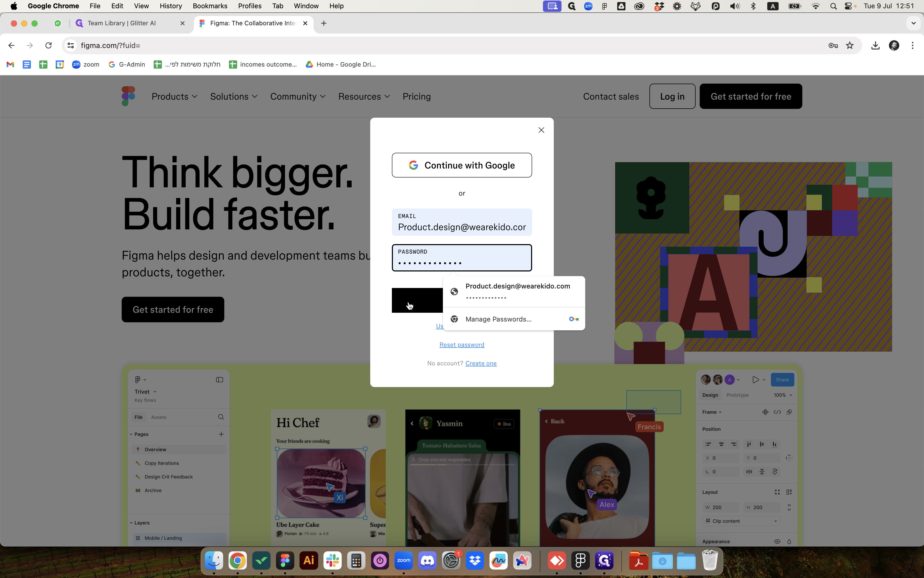The image size is (924, 578).
Task: Open the Apple menu
Action: tap(14, 6)
